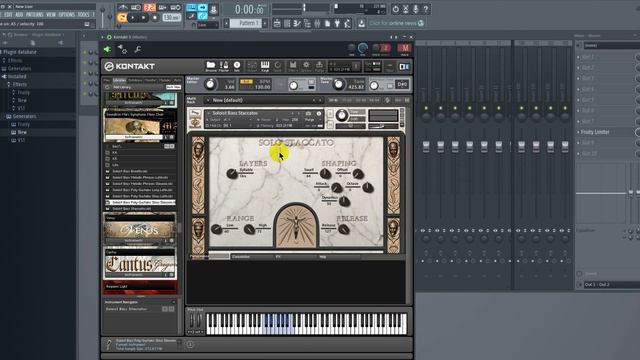
Task: Click the FL Studio help question mark icon
Action: click(x=426, y=9)
